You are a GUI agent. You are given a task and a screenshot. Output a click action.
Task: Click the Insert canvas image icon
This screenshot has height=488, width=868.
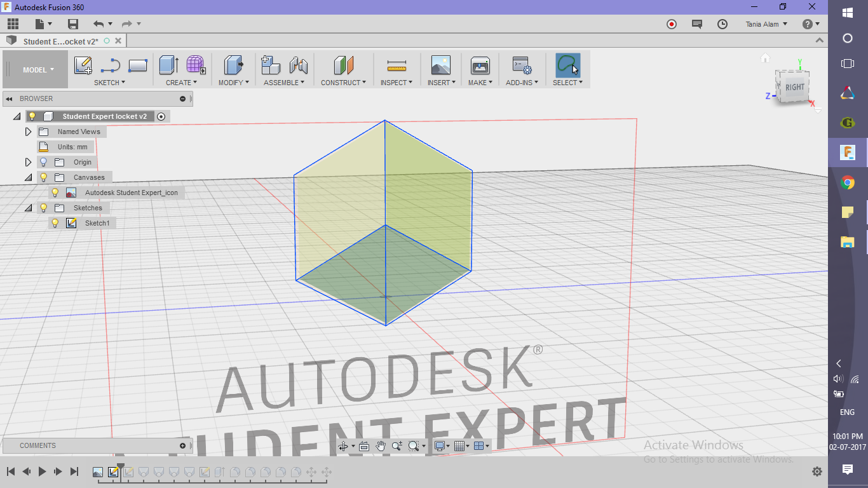(x=440, y=65)
